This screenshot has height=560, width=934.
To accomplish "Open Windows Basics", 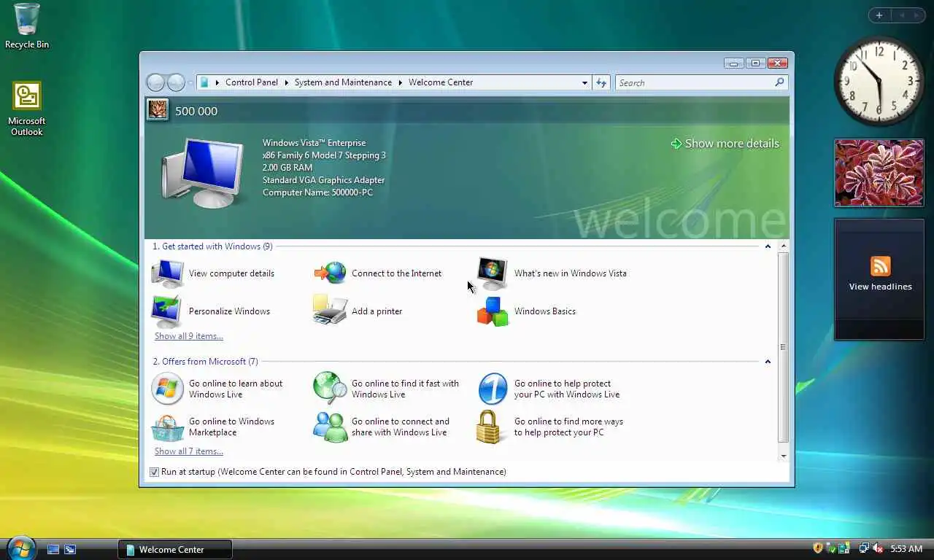I will tap(526, 311).
